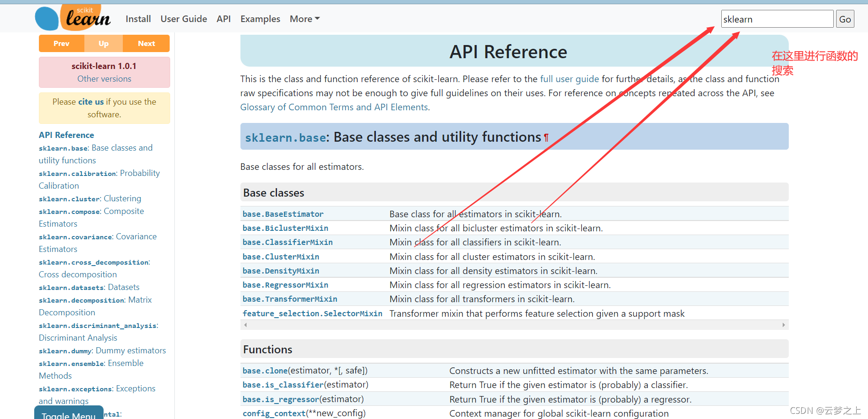Click the Base classes table horizontal scrollbar

pyautogui.click(x=514, y=325)
